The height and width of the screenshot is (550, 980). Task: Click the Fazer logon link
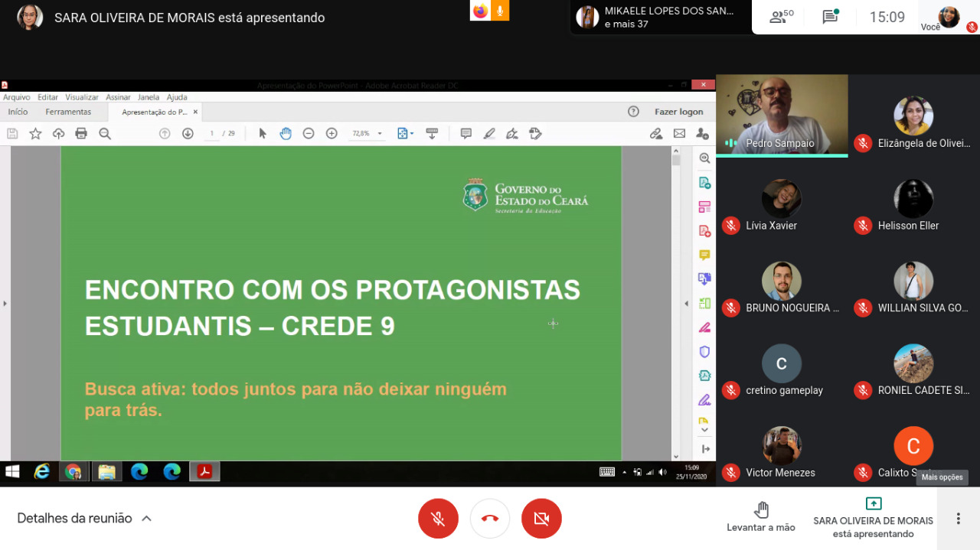pos(678,112)
